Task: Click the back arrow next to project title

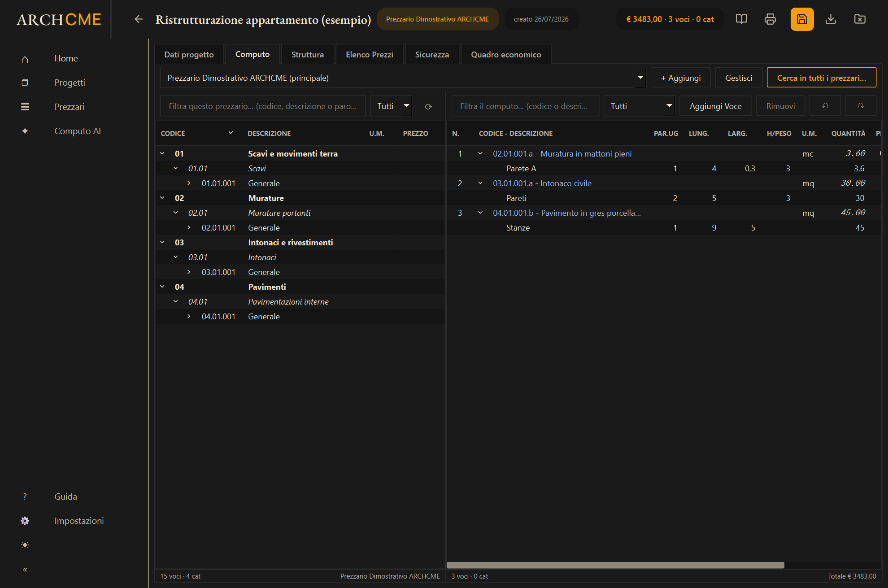Action: point(139,19)
